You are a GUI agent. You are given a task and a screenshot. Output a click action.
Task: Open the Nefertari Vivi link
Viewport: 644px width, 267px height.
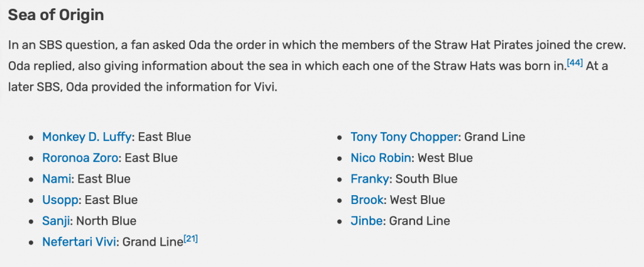click(79, 242)
